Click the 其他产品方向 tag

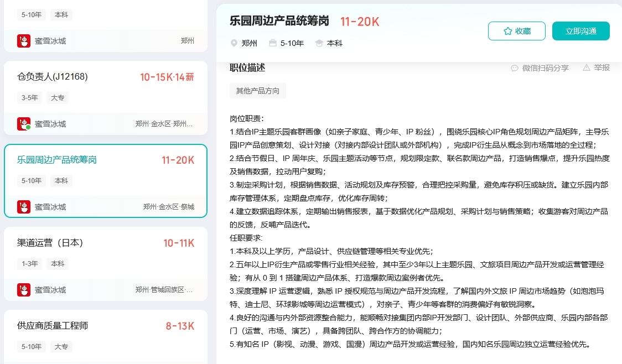[x=258, y=91]
